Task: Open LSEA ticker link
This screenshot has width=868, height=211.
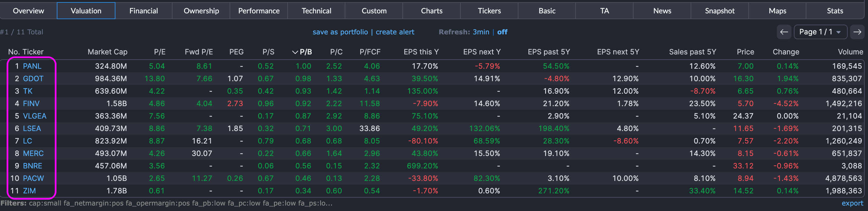Action: pyautogui.click(x=32, y=128)
